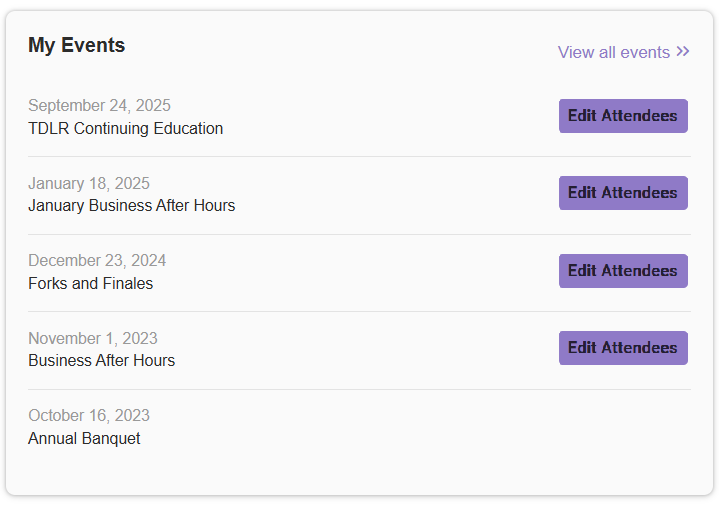719x508 pixels.
Task: Click the January 18, 2025 date
Action: [89, 183]
